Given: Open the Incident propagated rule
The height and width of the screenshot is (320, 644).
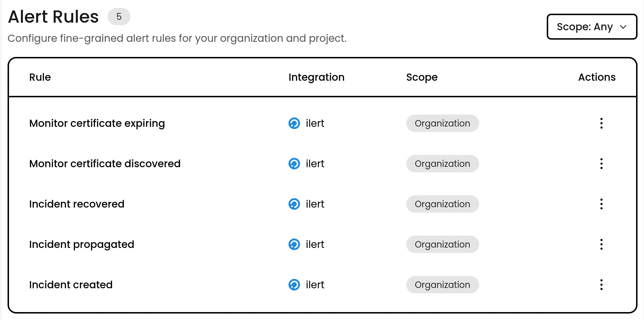Looking at the screenshot, I should [x=81, y=244].
